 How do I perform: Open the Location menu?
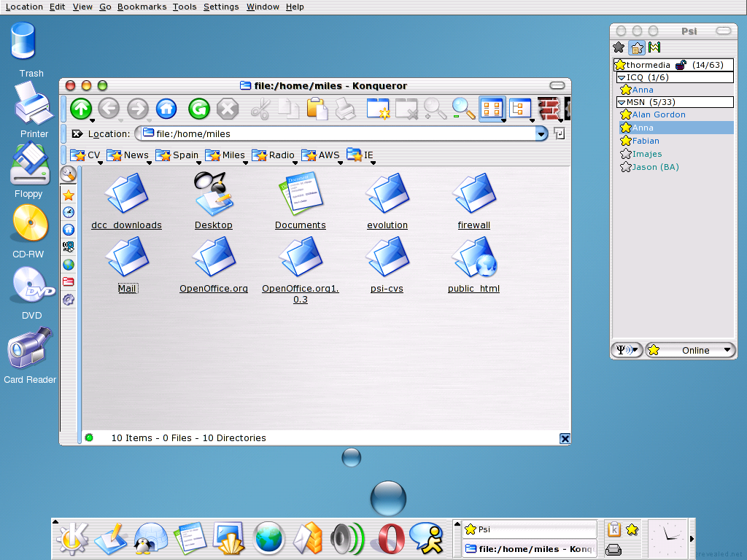pos(24,7)
